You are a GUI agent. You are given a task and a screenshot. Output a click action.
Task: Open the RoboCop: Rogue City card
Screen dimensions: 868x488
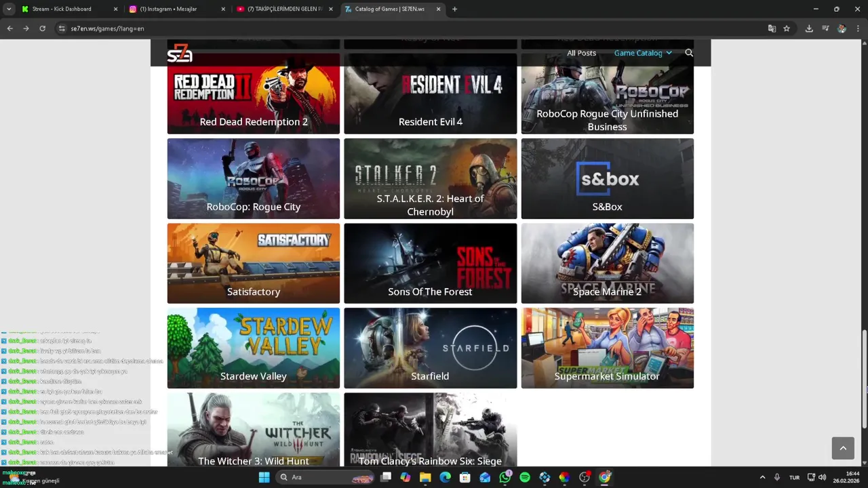254,179
